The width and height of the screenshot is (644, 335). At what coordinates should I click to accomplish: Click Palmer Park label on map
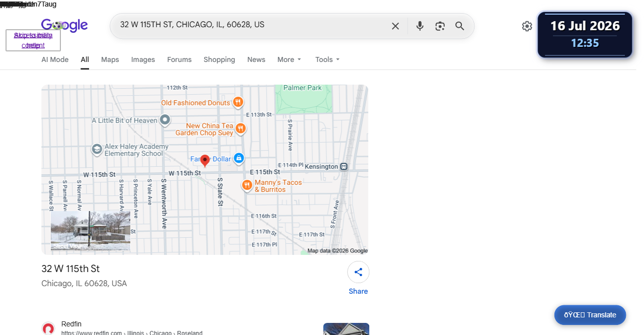click(x=302, y=88)
